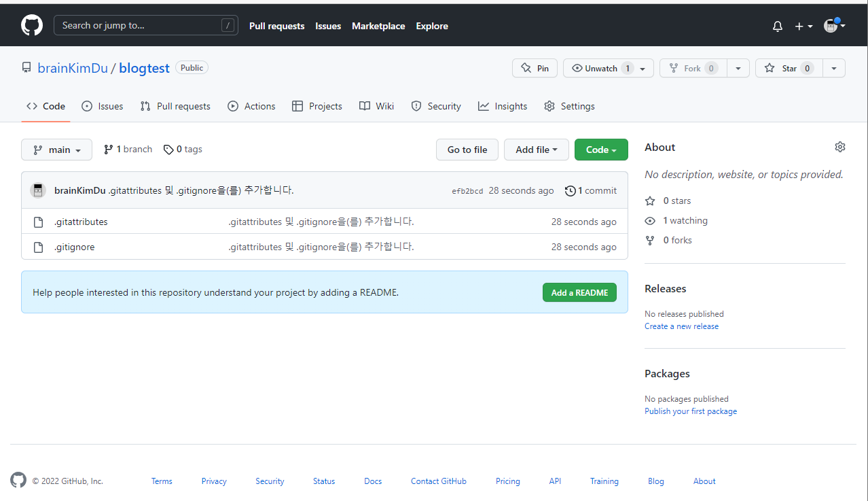Image resolution: width=868 pixels, height=501 pixels.
Task: View the 1 commit history
Action: [x=591, y=190]
